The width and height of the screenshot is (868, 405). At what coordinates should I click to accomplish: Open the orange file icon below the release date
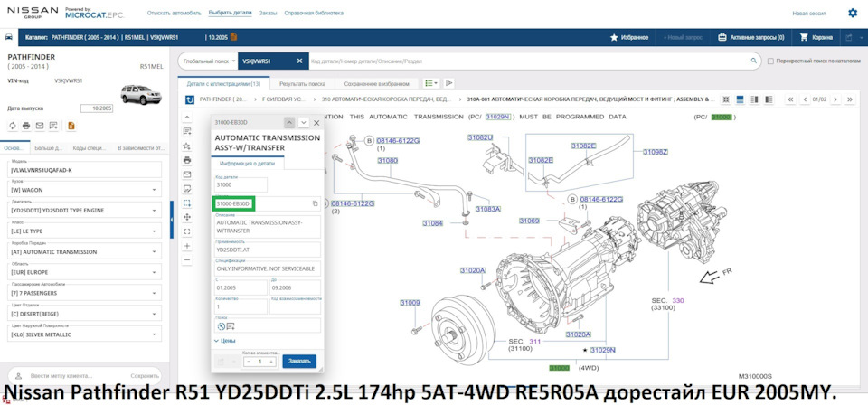(x=71, y=126)
